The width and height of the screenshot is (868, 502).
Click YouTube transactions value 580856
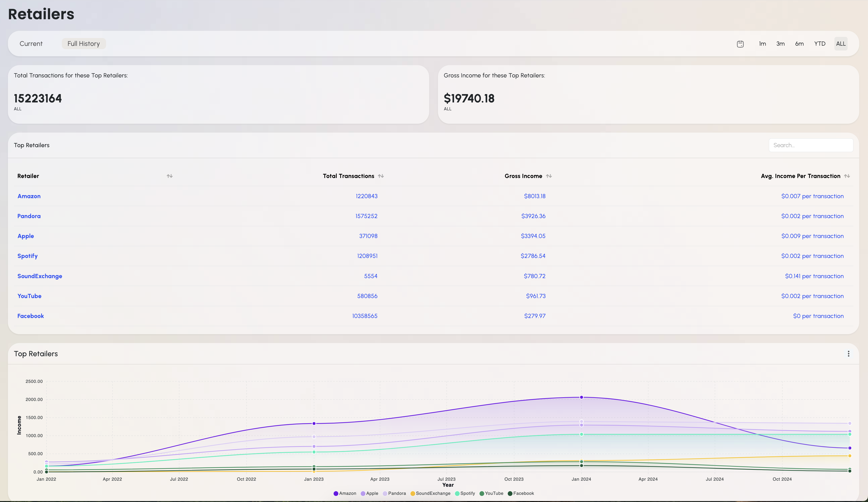coord(367,296)
